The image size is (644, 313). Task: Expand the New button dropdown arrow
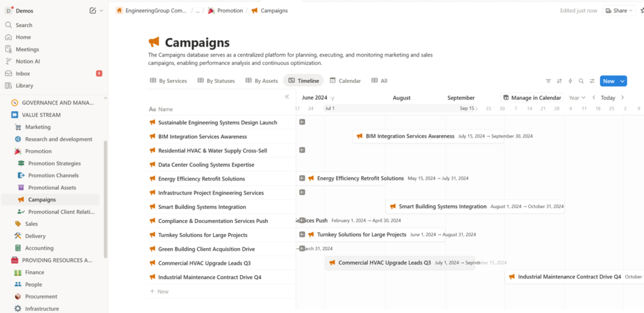click(x=623, y=81)
